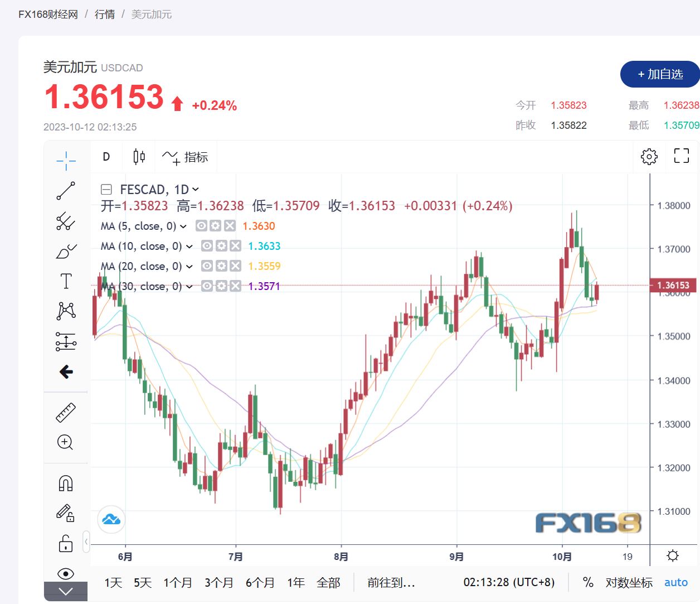Open the 行情 breadcrumb link
The height and width of the screenshot is (604, 700).
click(x=105, y=14)
